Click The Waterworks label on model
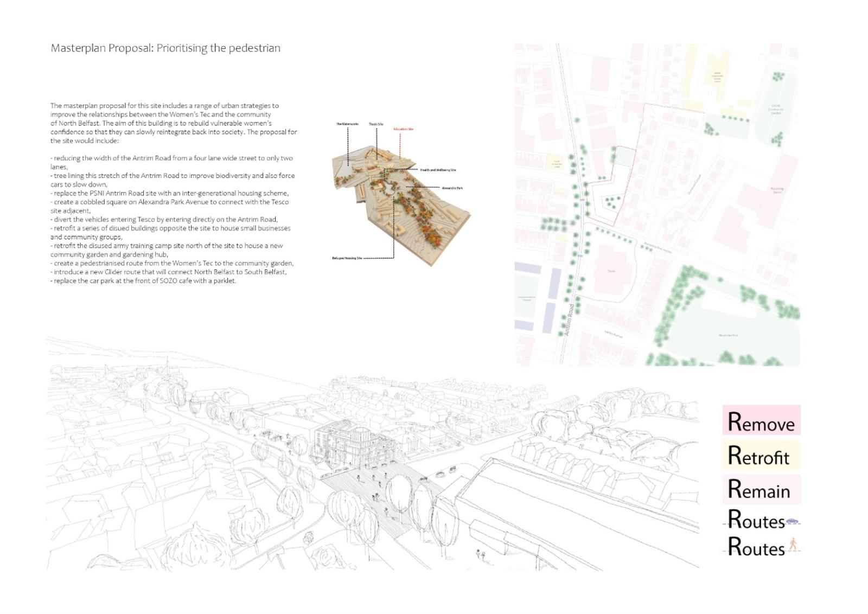Image resolution: width=868 pixels, height=614 pixels. [x=347, y=124]
